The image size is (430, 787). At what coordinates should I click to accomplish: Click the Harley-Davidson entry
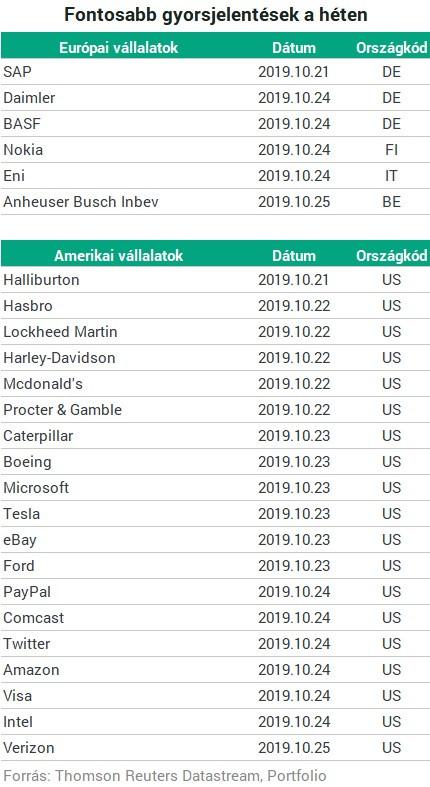tap(59, 358)
